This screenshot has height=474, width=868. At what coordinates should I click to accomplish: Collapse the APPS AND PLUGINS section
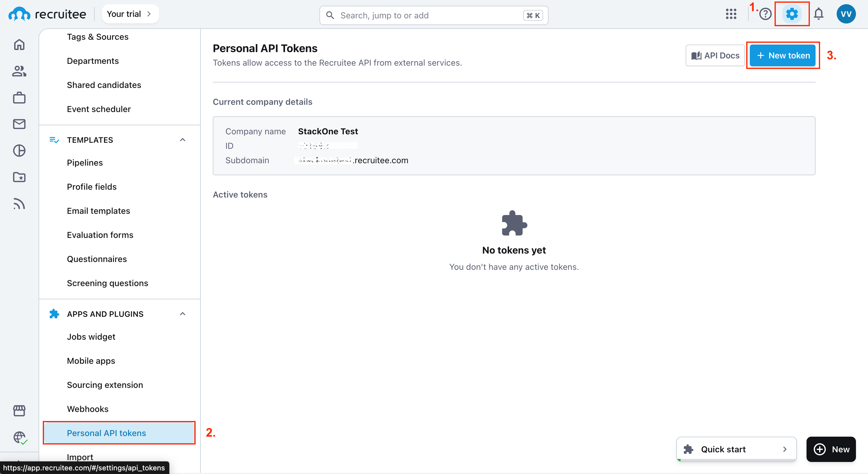click(x=183, y=313)
